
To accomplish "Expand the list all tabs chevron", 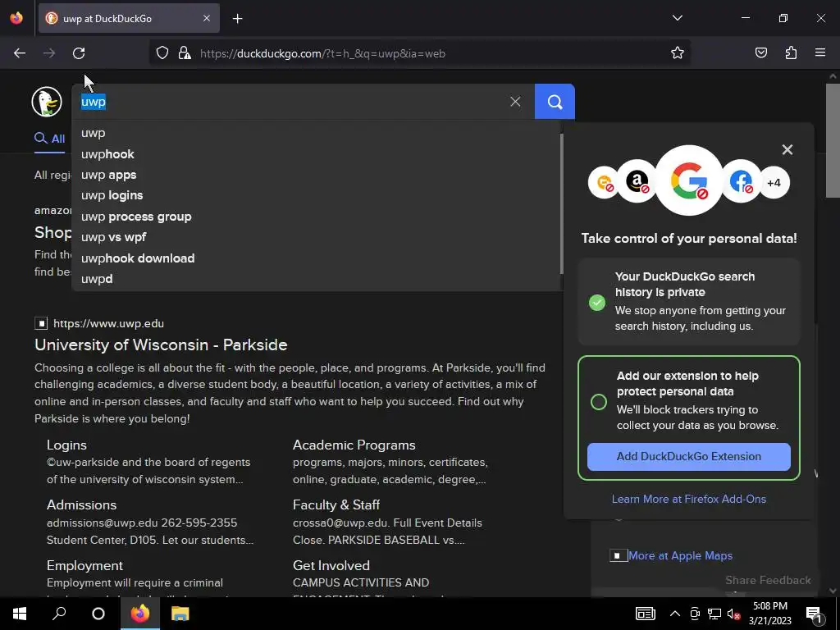I will [x=677, y=18].
